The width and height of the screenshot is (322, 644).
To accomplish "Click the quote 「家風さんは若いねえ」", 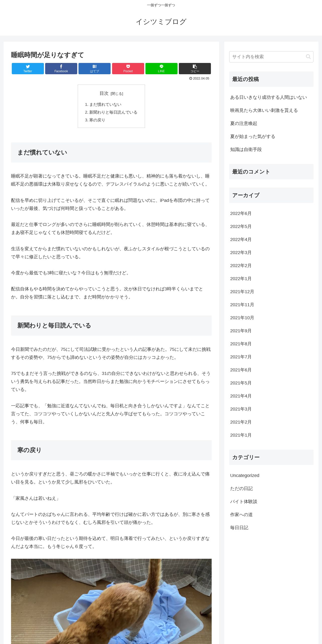I will [36, 498].
